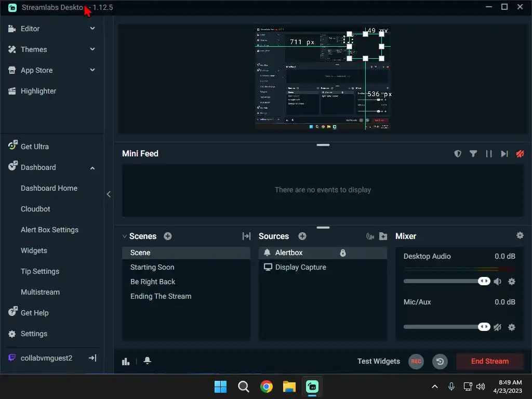Mute Desktop Audio
The height and width of the screenshot is (399, 532).
pyautogui.click(x=497, y=281)
